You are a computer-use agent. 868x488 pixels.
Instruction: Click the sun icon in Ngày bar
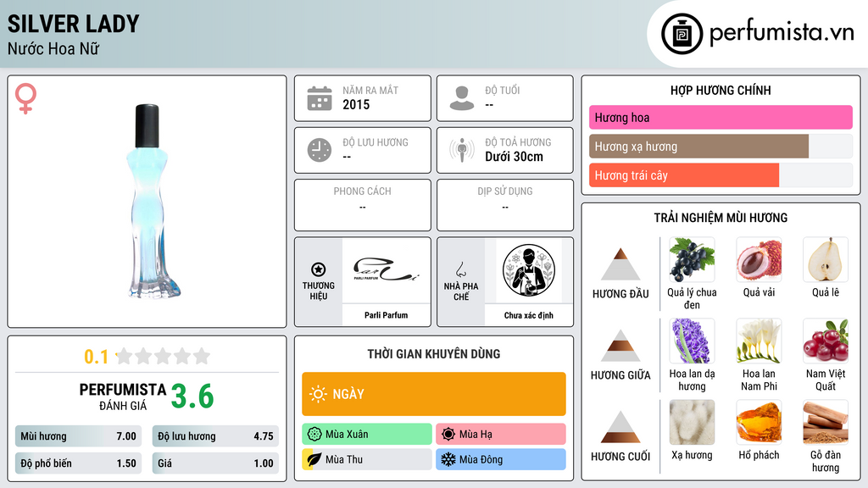tap(318, 394)
